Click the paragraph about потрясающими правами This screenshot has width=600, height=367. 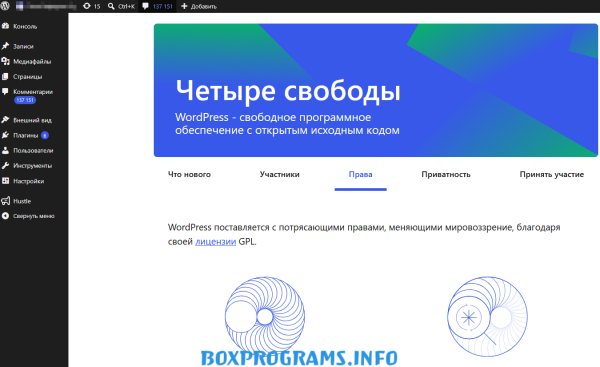click(364, 234)
